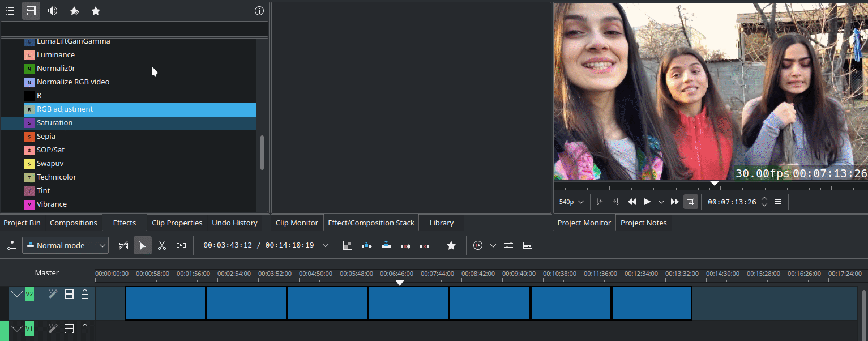
Task: Select the Effect/Composition Stack tab
Action: (x=371, y=223)
